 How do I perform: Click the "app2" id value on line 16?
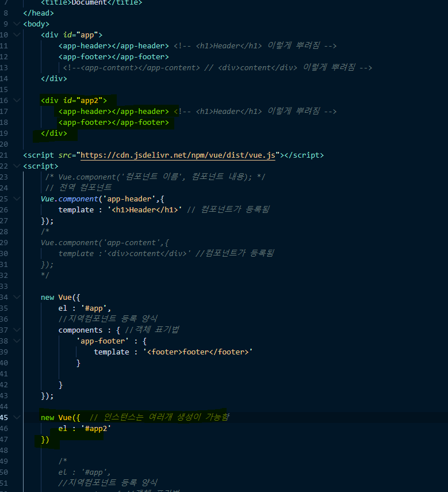point(89,101)
